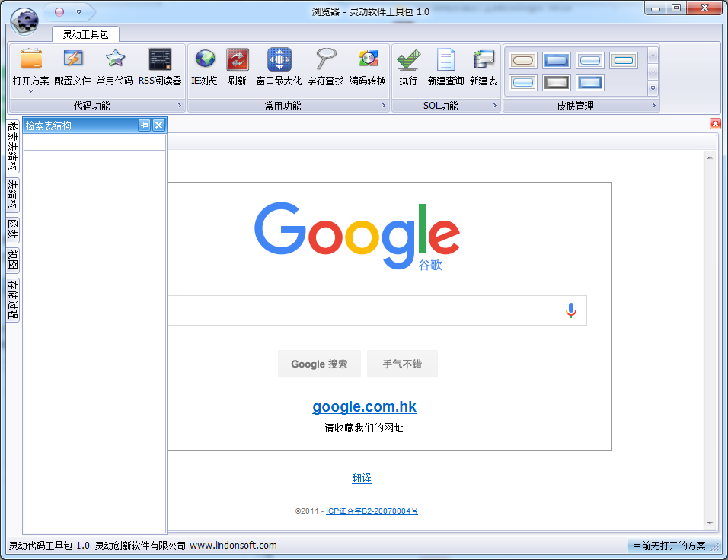Click the 执行 execute checkmark icon
Viewport: 728px width, 560px height.
coord(409,59)
